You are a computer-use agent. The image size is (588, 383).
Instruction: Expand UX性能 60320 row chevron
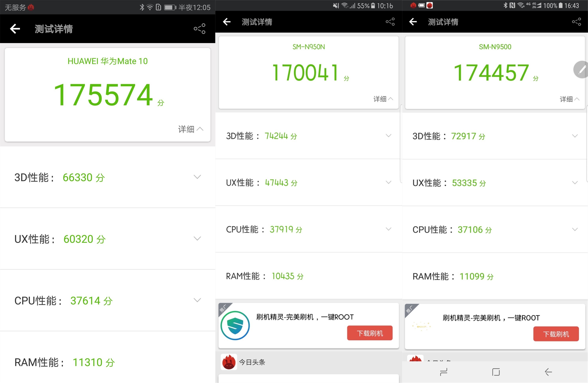click(197, 238)
